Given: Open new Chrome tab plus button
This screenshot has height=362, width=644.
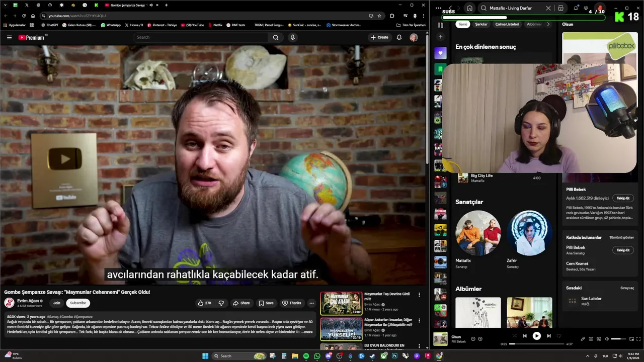Looking at the screenshot, I should [x=166, y=5].
